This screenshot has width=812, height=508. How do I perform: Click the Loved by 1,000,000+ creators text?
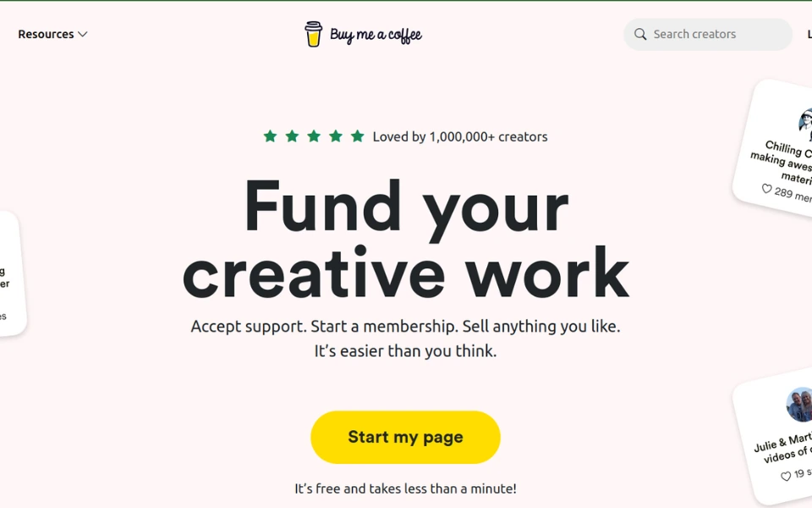pyautogui.click(x=460, y=137)
